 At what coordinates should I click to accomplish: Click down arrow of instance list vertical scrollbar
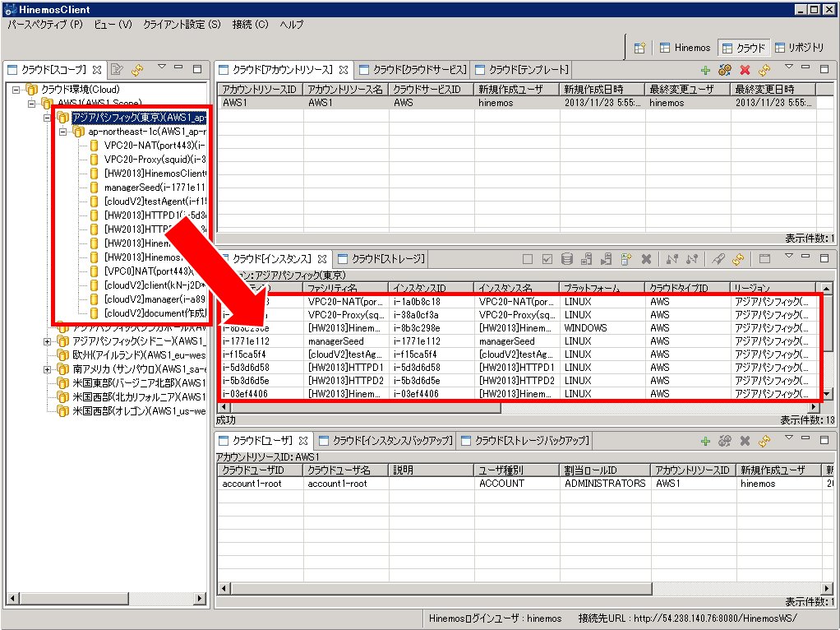(x=827, y=394)
